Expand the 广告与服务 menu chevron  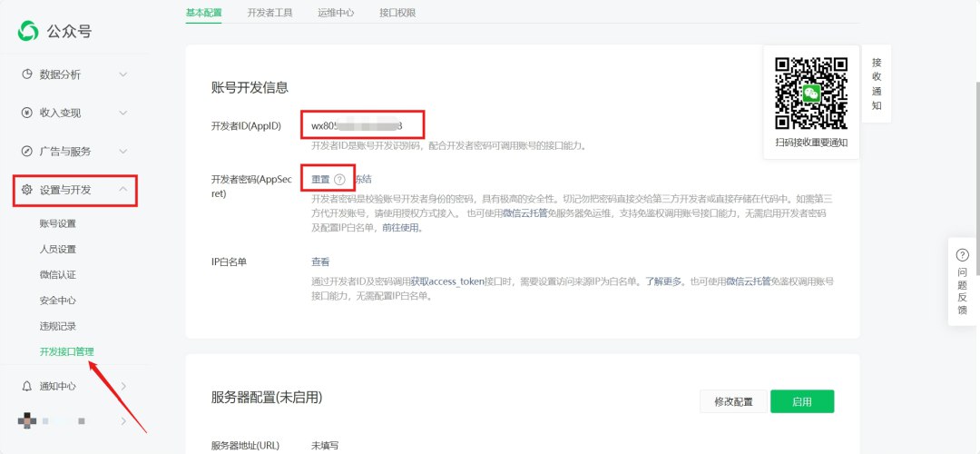tap(123, 151)
